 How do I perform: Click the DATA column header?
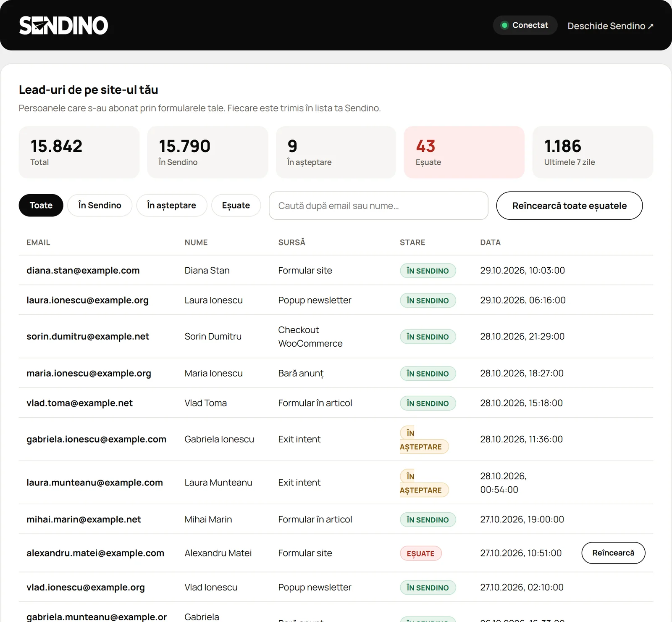[490, 242]
